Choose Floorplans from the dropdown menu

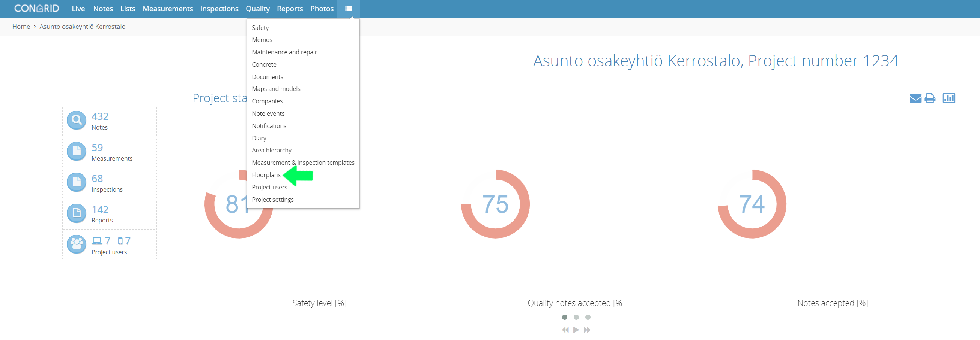(266, 175)
